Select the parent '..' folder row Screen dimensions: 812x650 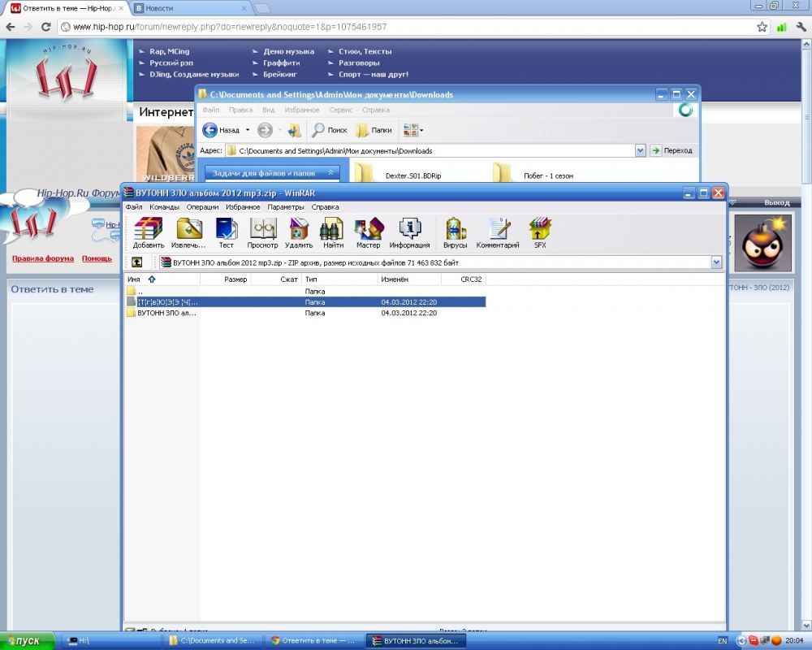point(305,291)
